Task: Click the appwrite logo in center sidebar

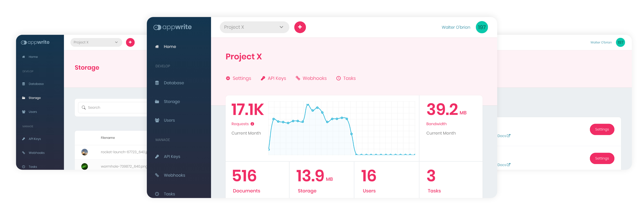Action: click(x=173, y=27)
